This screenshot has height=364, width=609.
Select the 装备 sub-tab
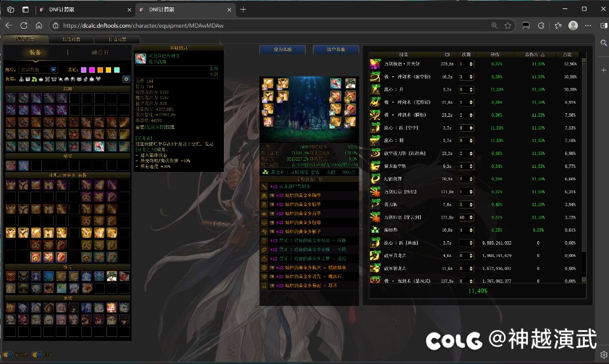(x=36, y=52)
